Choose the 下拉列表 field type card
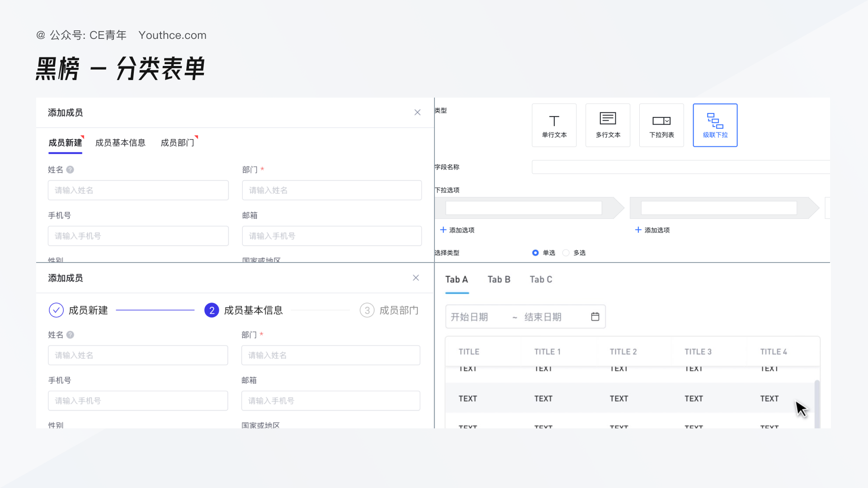 coord(661,125)
